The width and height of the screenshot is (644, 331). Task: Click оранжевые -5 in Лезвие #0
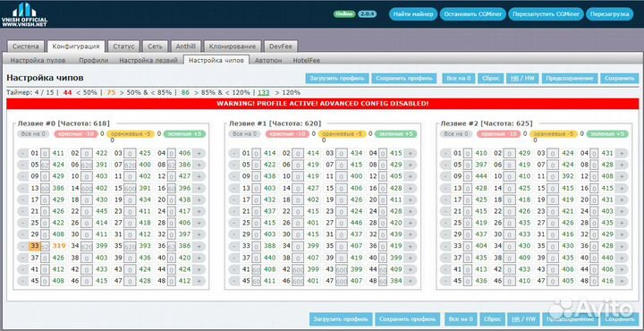[131, 134]
